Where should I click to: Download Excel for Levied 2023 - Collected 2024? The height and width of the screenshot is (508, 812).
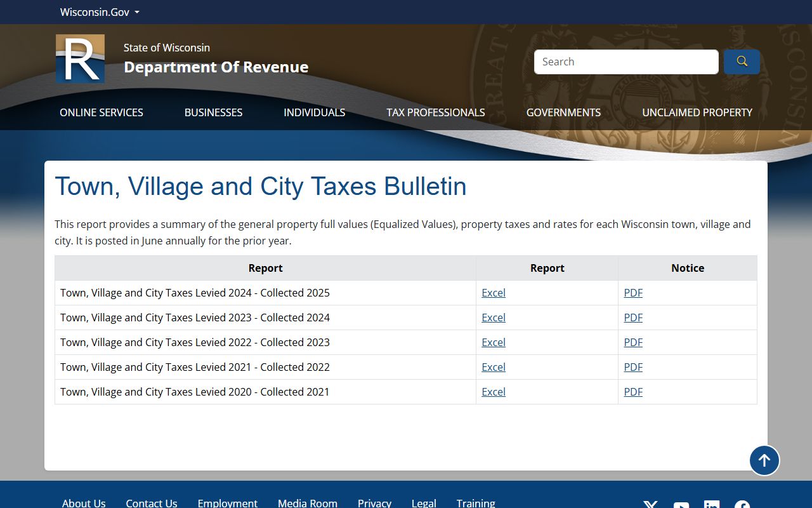[494, 317]
